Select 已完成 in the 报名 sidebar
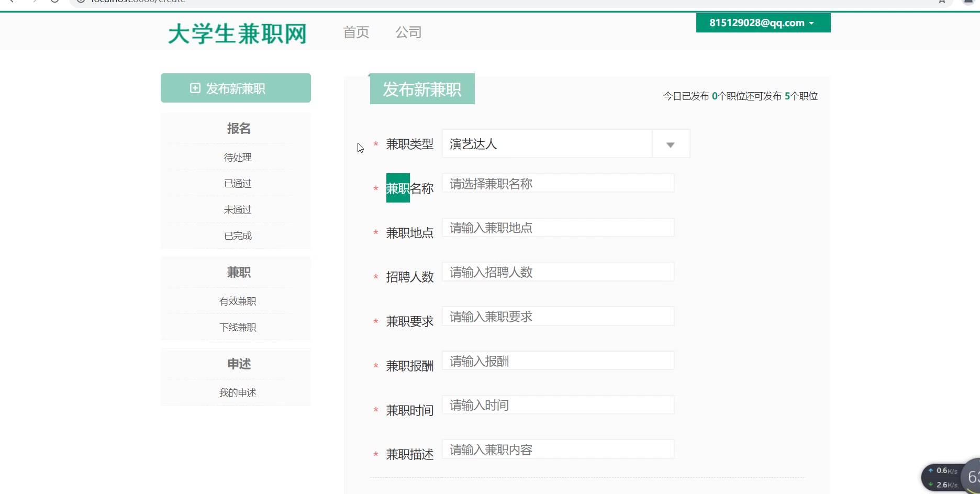This screenshot has height=494, width=980. (x=238, y=236)
